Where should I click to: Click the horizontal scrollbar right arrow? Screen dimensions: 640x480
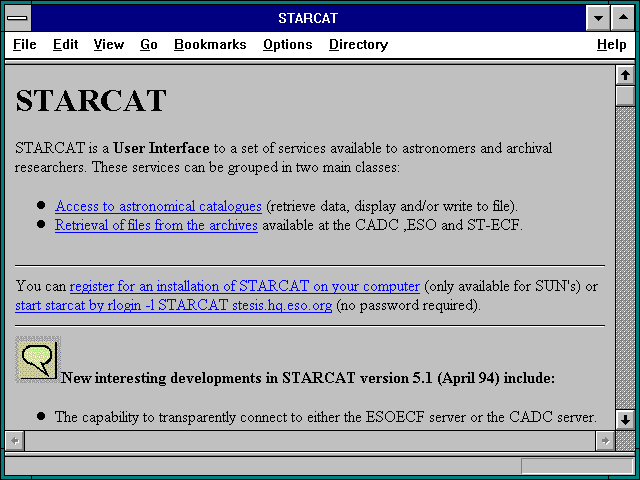pos(605,441)
